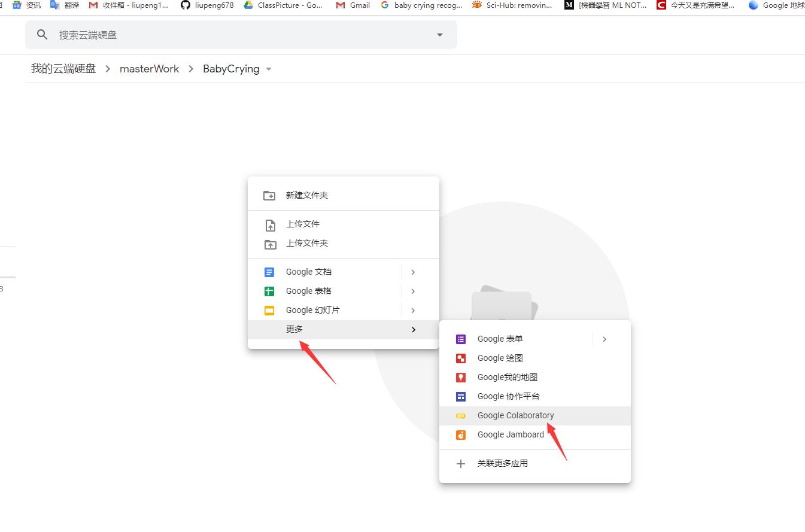805x532 pixels.
Task: Click the red C bookmark icon
Action: point(661,5)
